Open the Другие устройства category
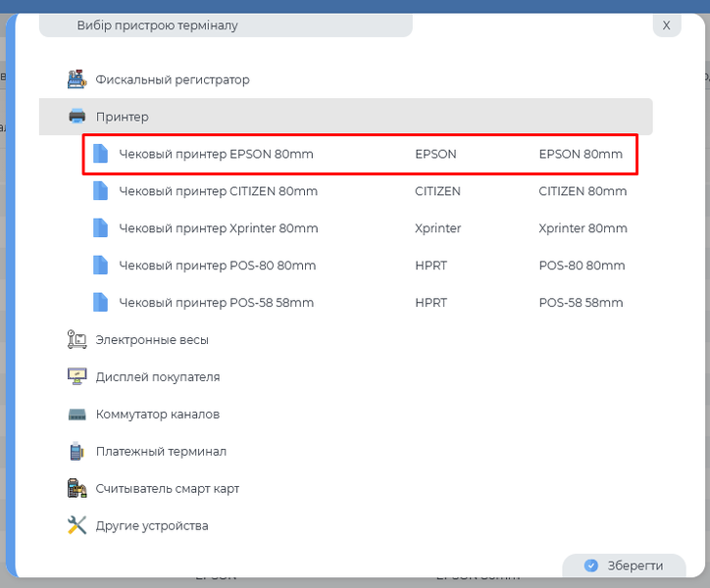 (152, 525)
